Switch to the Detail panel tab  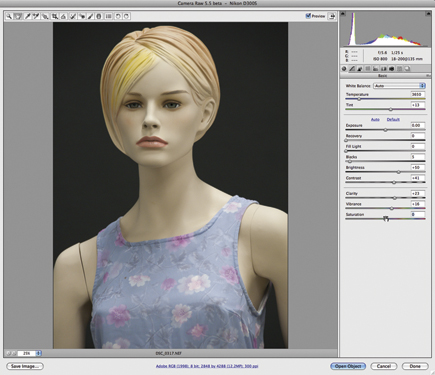click(x=360, y=69)
